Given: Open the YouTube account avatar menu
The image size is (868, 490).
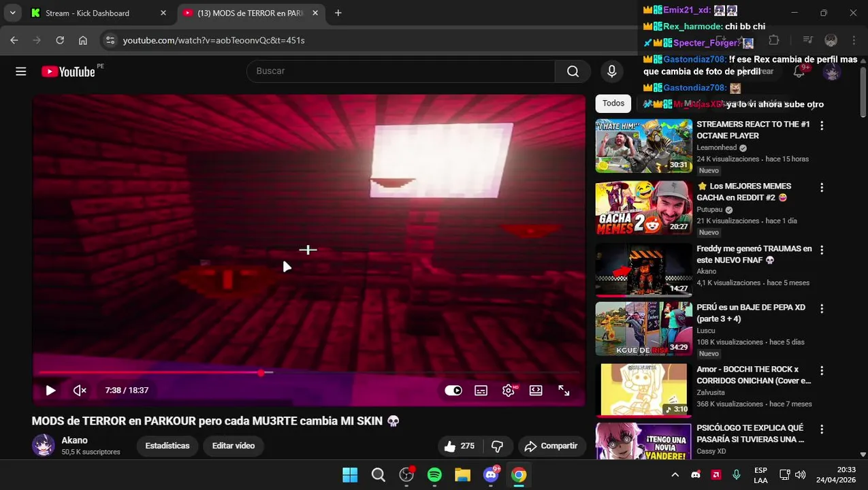Looking at the screenshot, I should [832, 71].
